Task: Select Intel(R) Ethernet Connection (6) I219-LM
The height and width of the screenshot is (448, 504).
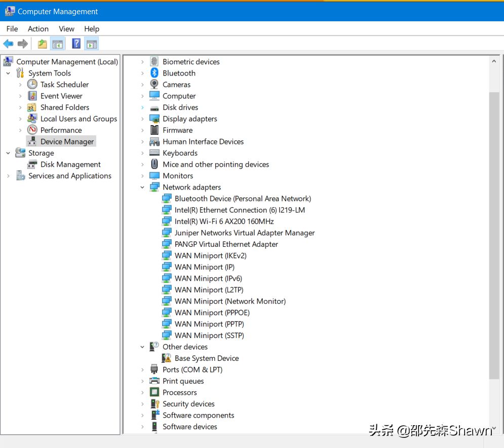Action: tap(240, 210)
